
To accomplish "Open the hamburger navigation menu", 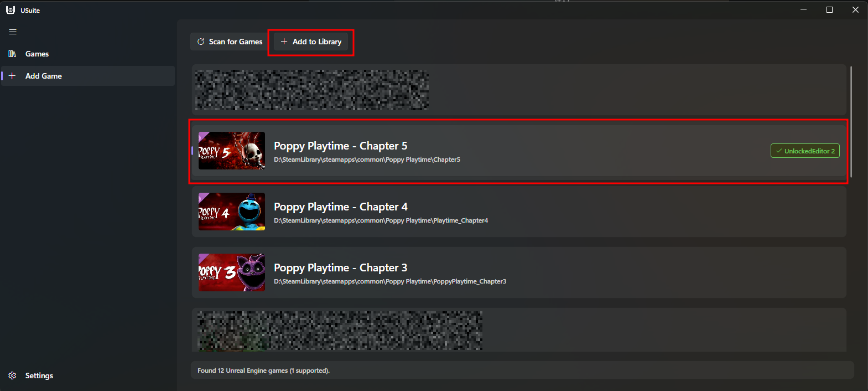I will click(13, 32).
